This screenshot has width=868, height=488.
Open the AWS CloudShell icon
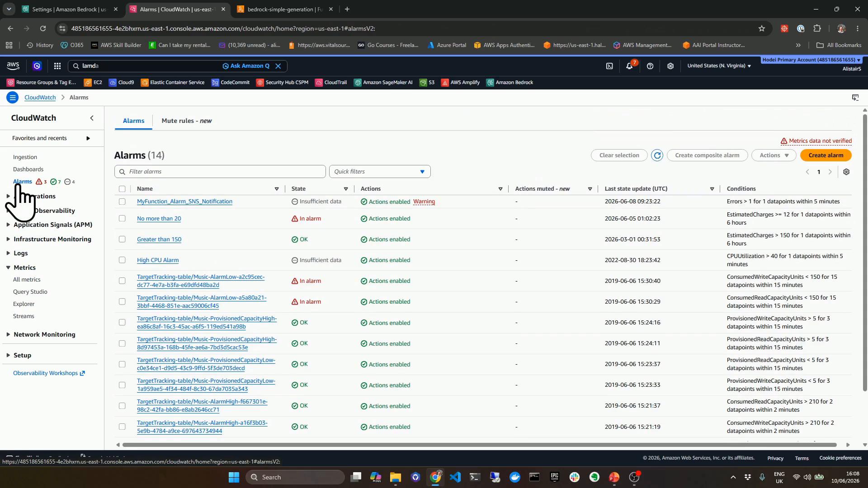point(609,66)
